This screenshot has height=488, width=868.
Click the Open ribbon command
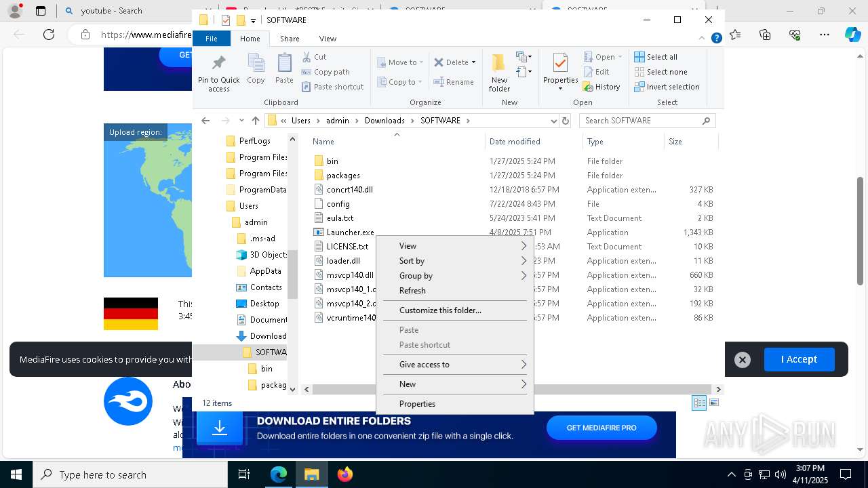tap(603, 57)
